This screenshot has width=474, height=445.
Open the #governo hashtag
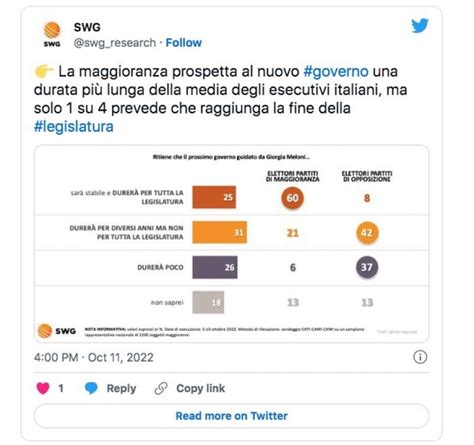click(x=336, y=71)
